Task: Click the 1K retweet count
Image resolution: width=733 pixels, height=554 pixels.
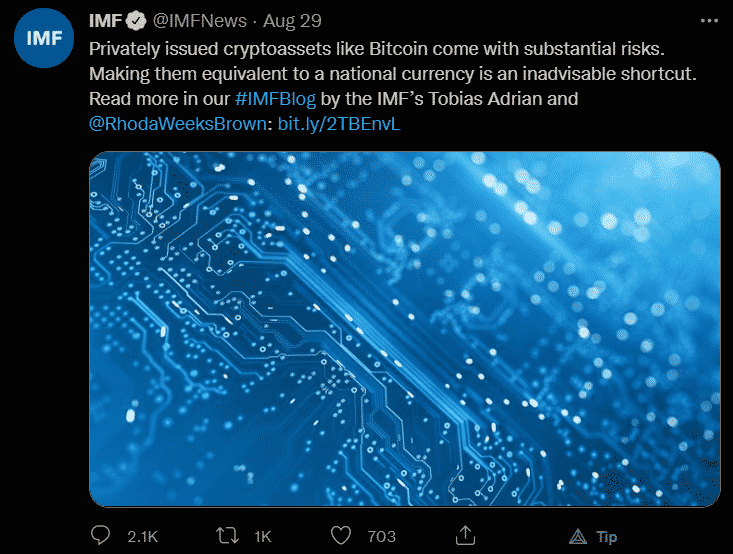Action: click(263, 536)
